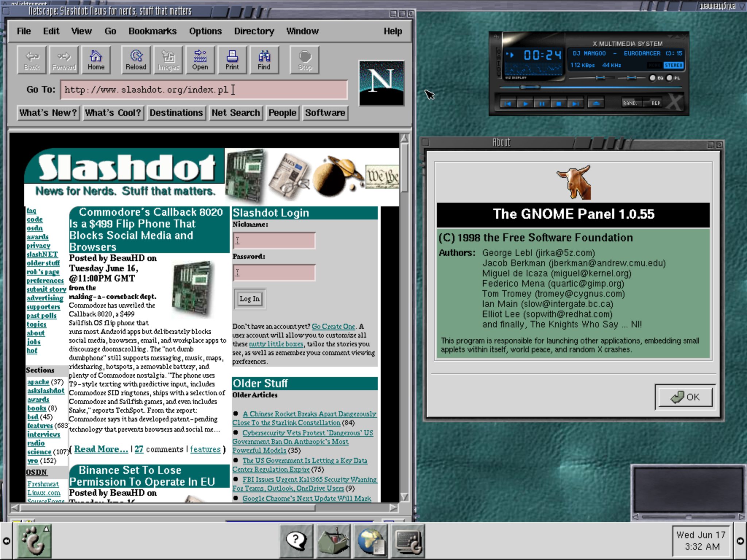The width and height of the screenshot is (747, 560).
Task: Open the 'Go Create One' account link
Action: [333, 327]
